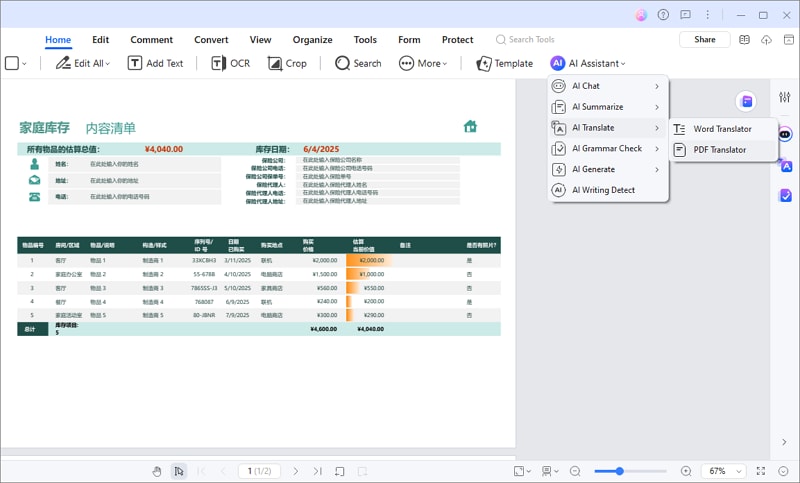The image size is (800, 483).
Task: Open the AI chatbot sidebar icon
Action: pyautogui.click(x=785, y=135)
